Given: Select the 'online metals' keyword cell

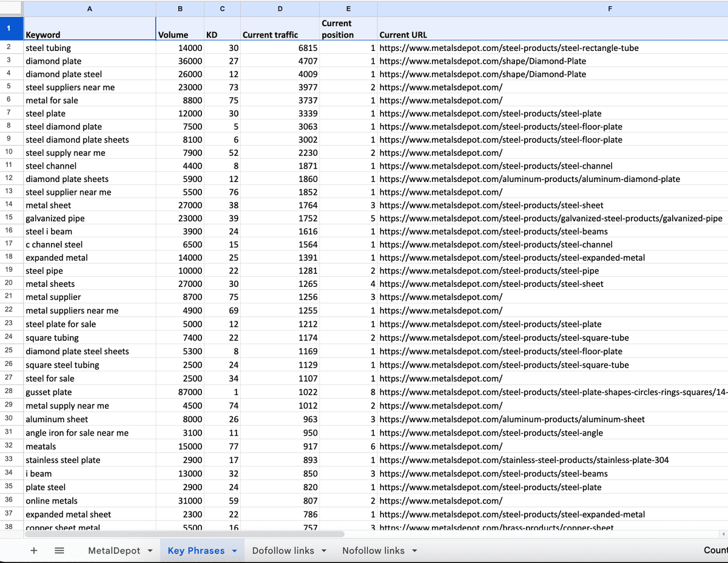Looking at the screenshot, I should coord(90,501).
